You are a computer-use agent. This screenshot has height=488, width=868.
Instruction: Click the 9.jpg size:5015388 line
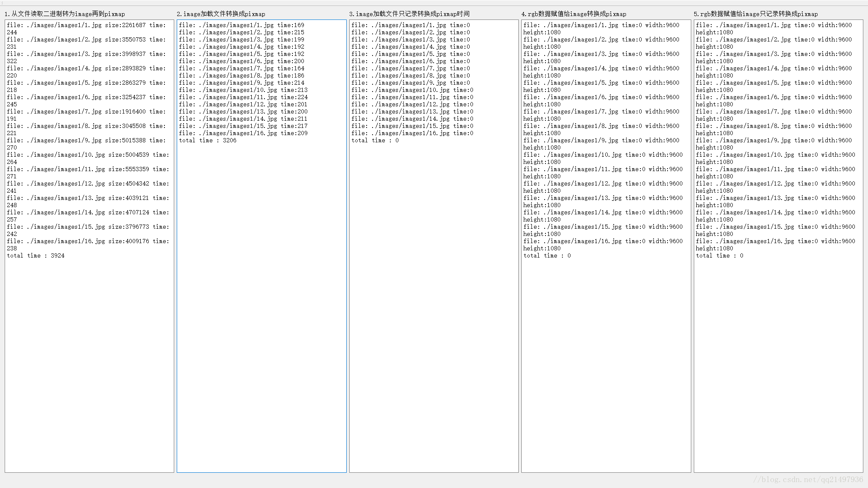point(86,141)
